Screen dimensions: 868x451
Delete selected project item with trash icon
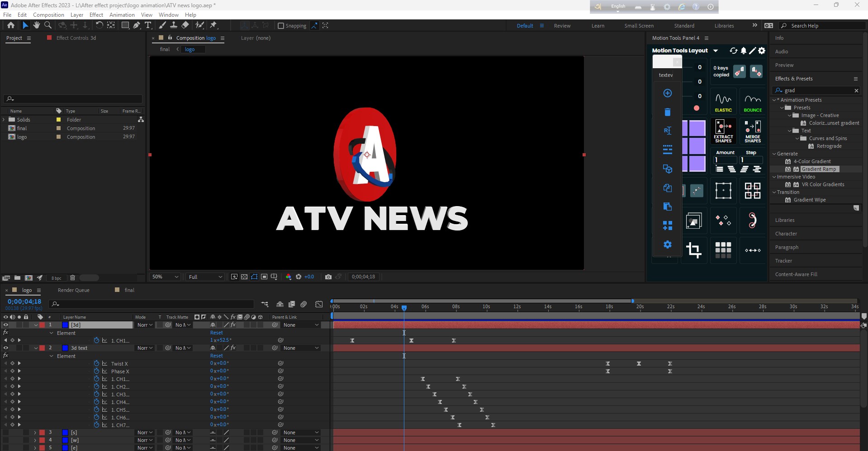click(72, 278)
